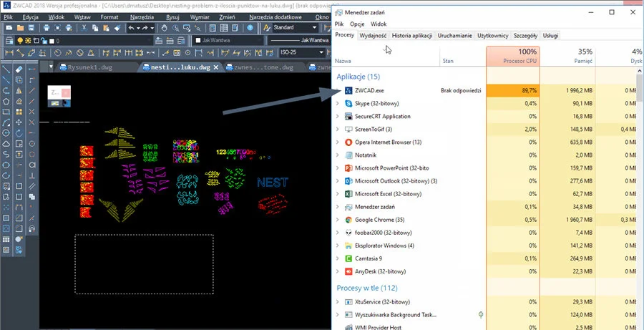Expand the Google Chrome (35) process group
The image size is (644, 330).
[x=338, y=220]
